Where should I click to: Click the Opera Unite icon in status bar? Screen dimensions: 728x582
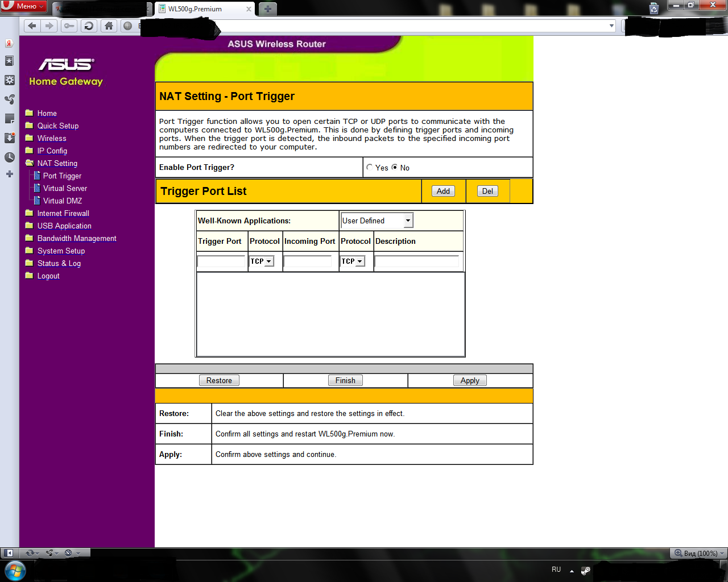[x=52, y=553]
